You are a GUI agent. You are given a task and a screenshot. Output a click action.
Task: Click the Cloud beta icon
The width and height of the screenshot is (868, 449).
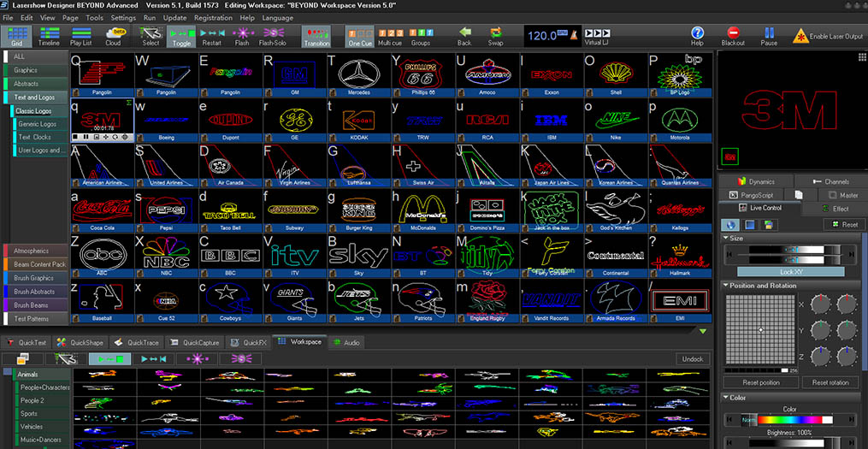[113, 35]
